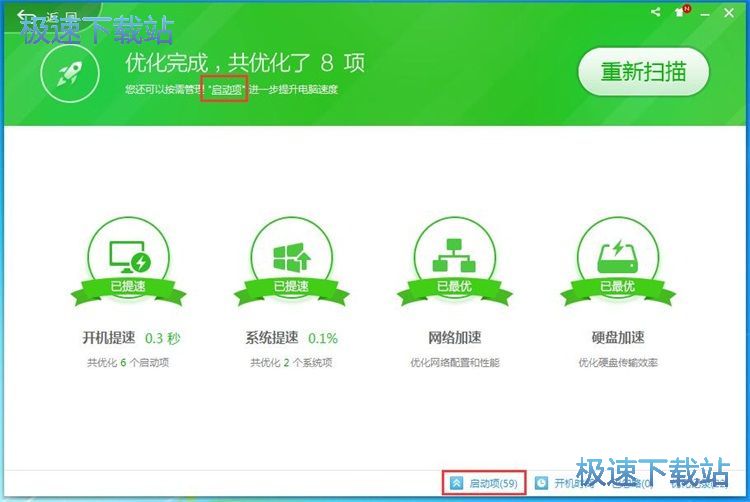Viewport: 750px width, 502px height.
Task: Click the 开机提速 heading
Action: tap(109, 338)
